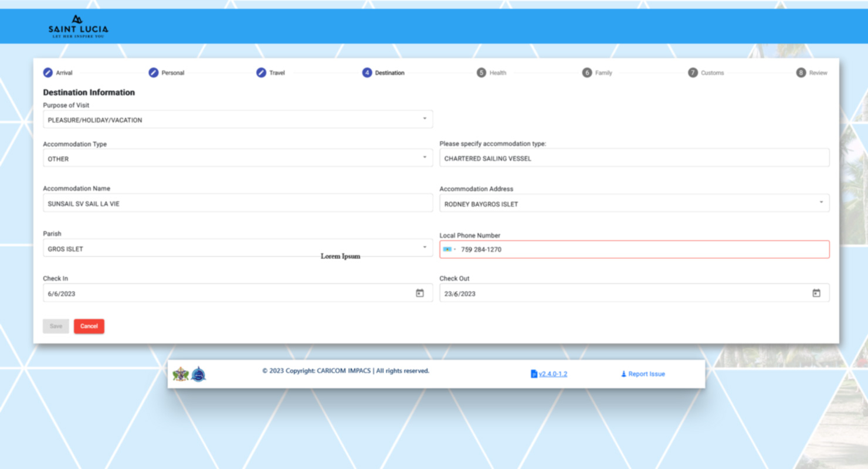
Task: Click the Saint Lucia logo
Action: (78, 26)
